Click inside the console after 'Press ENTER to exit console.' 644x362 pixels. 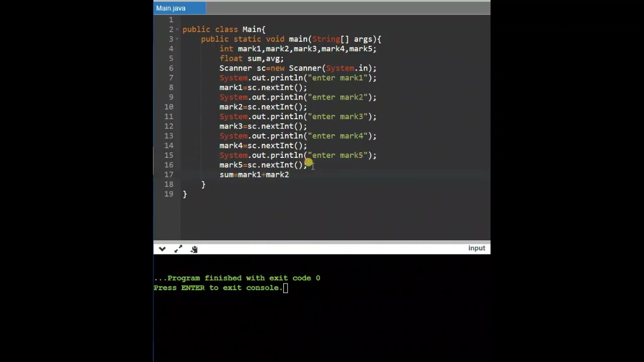(286, 288)
